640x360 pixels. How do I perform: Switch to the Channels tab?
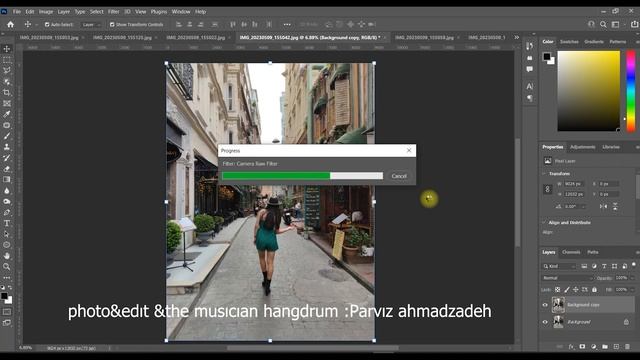coord(571,252)
